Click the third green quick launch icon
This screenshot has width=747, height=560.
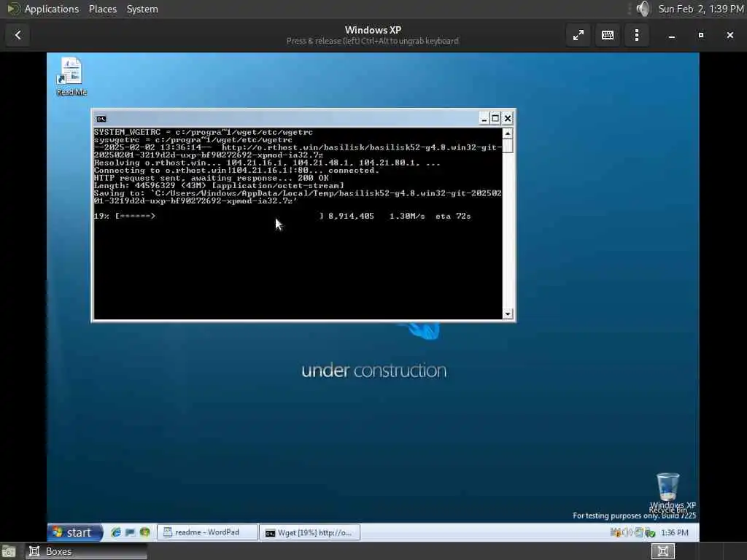click(x=145, y=532)
